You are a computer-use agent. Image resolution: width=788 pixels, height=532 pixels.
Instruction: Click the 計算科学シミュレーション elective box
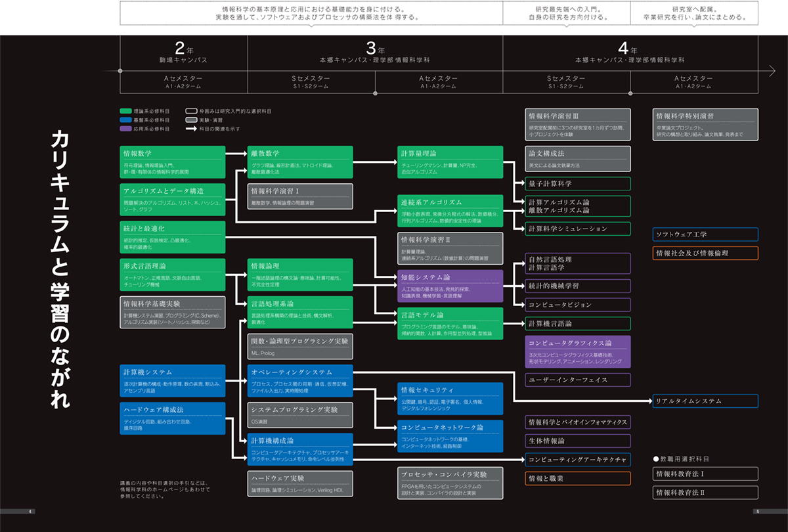(x=578, y=229)
